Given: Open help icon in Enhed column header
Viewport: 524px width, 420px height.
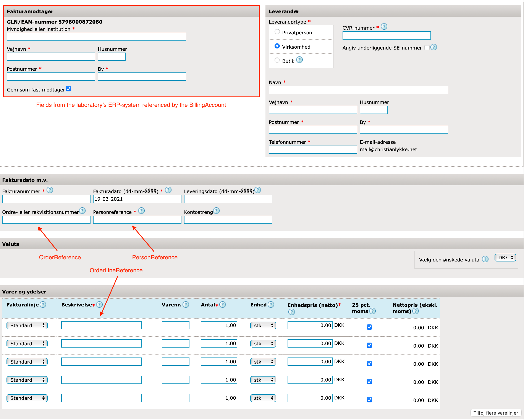Looking at the screenshot, I should coord(271,305).
